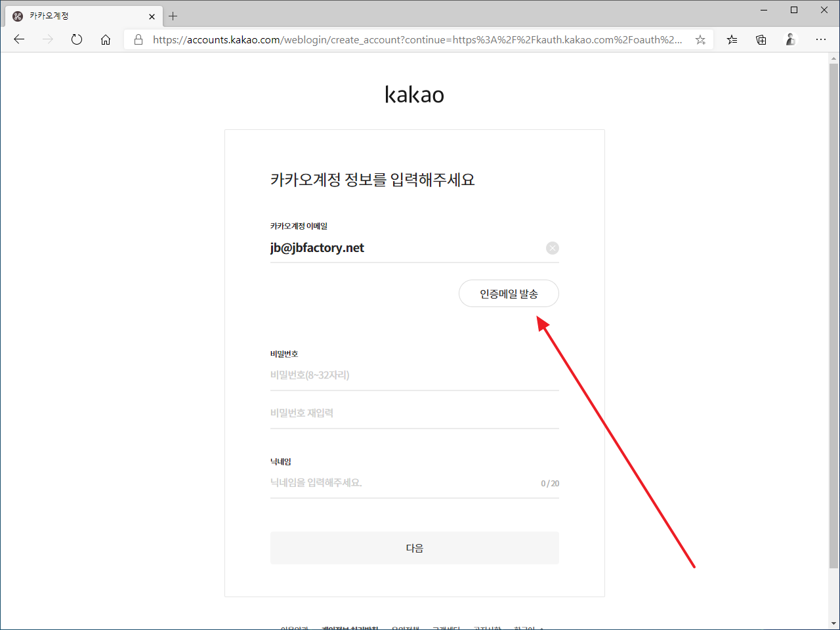This screenshot has width=840, height=630.
Task: Send verification mail with 인증메일 발송 button
Action: pyautogui.click(x=509, y=293)
